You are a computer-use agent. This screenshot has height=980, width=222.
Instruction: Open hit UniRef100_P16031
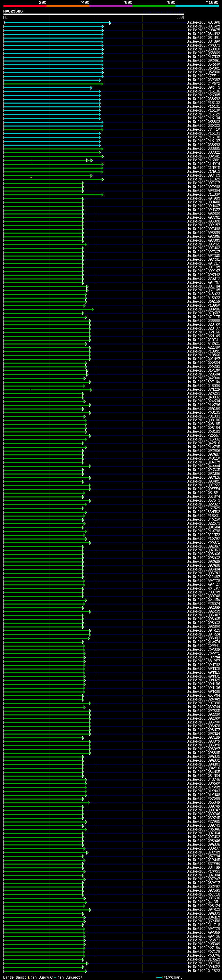(x=203, y=516)
